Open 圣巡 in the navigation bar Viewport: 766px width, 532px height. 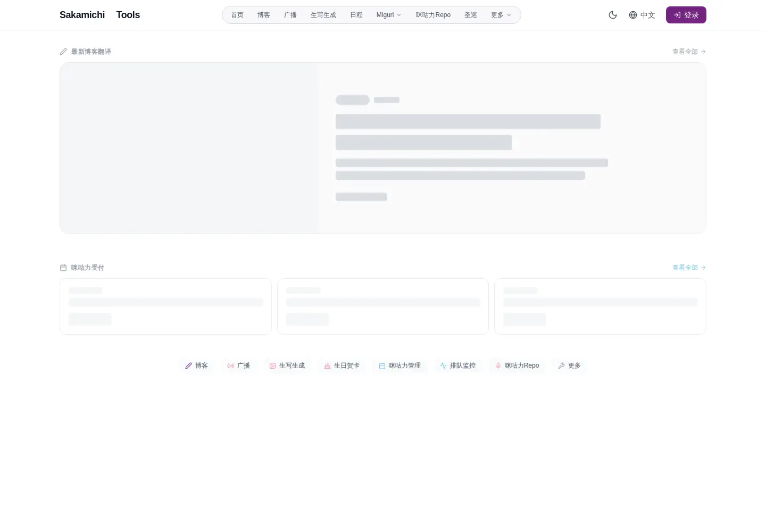[x=471, y=15]
